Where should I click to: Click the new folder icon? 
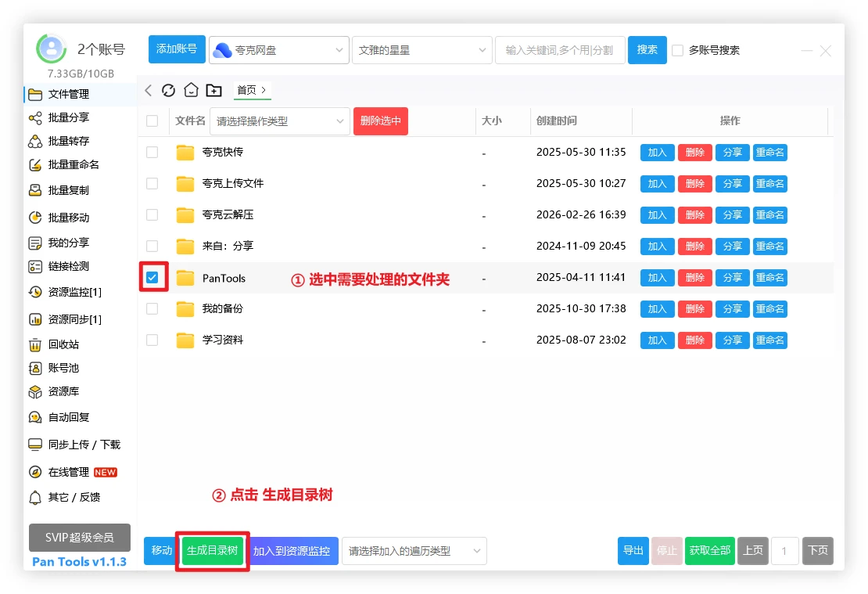pyautogui.click(x=213, y=90)
